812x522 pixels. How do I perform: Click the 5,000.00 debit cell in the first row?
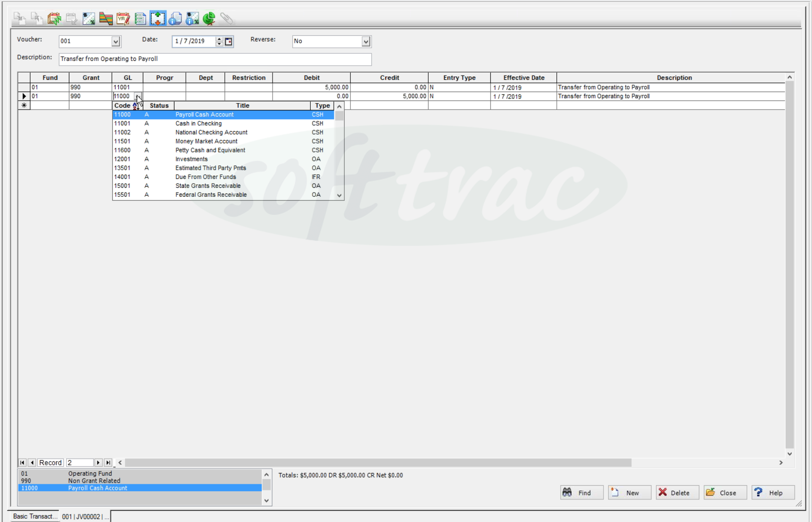point(312,87)
